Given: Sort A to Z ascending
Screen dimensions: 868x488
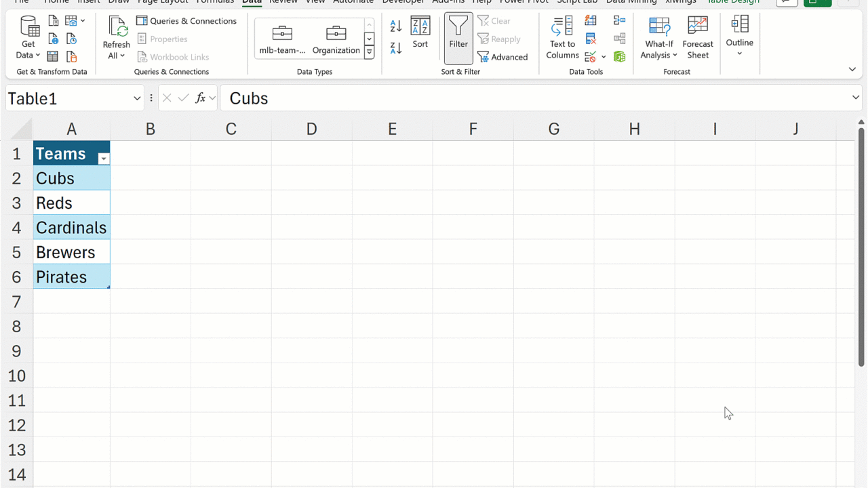Looking at the screenshot, I should [396, 26].
